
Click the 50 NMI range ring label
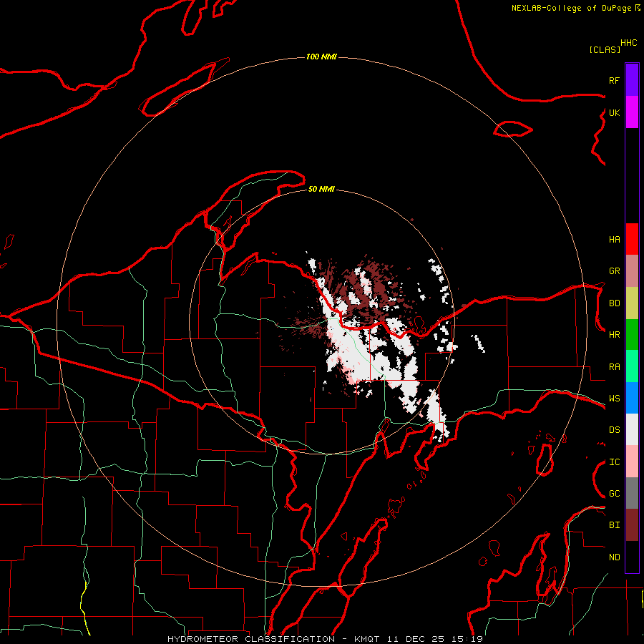(321, 189)
